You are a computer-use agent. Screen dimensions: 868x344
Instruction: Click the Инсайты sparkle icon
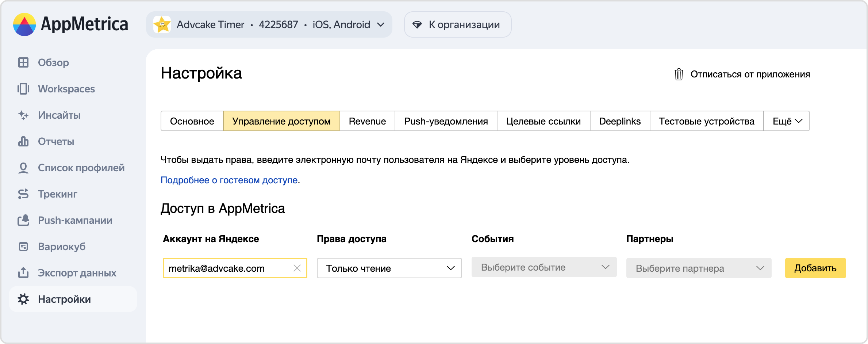point(23,115)
